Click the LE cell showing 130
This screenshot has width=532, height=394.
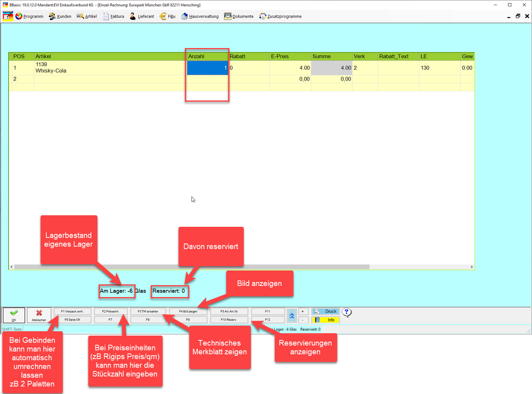[x=440, y=68]
